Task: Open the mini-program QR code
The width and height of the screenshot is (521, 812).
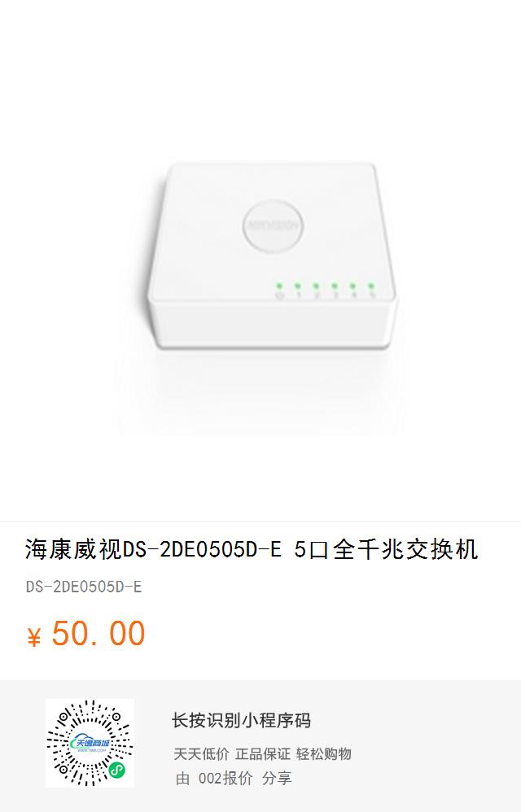Action: [90, 743]
